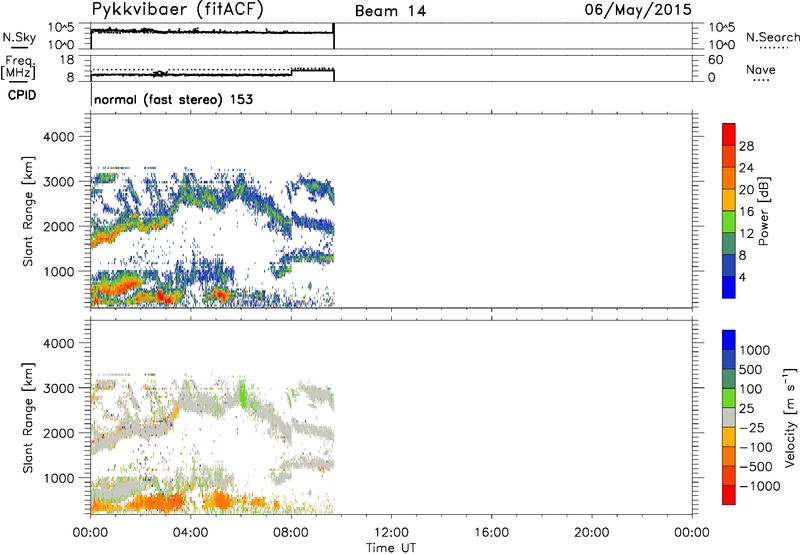Click the 60 tick on the Nave axis
Image resolution: width=800 pixels, height=554 pixels.
[x=715, y=60]
